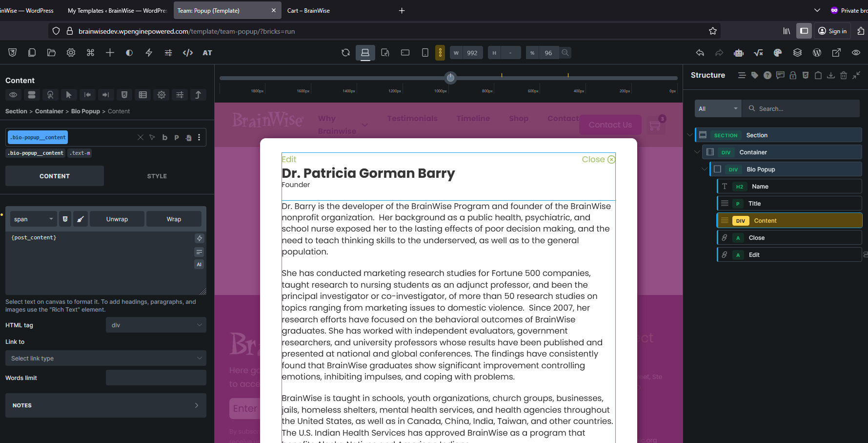This screenshot has height=443, width=868.
Task: Click the pseudo-state cursor arrow icon
Action: [x=69, y=95]
